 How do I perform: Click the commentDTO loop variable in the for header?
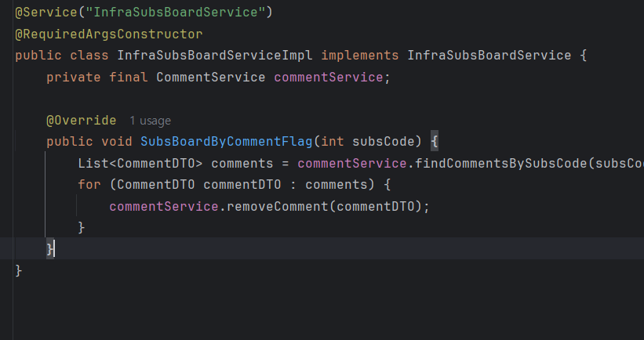(242, 185)
